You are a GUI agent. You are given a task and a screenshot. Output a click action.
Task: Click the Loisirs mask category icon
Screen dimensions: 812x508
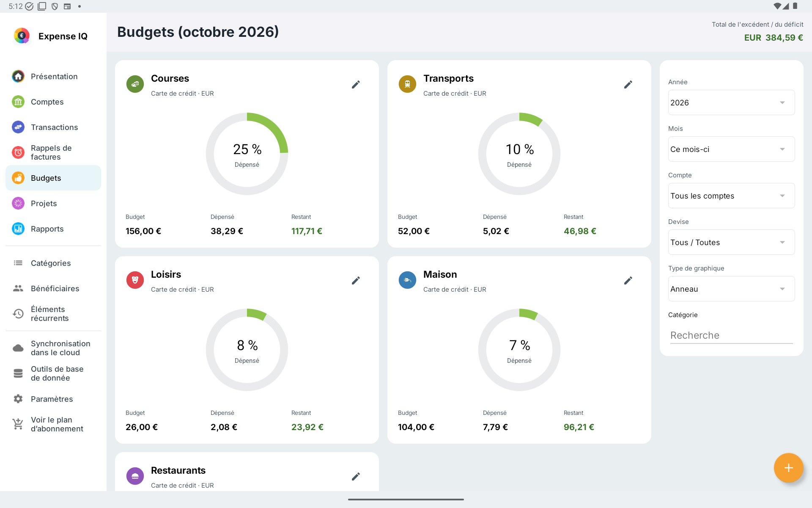tap(135, 280)
